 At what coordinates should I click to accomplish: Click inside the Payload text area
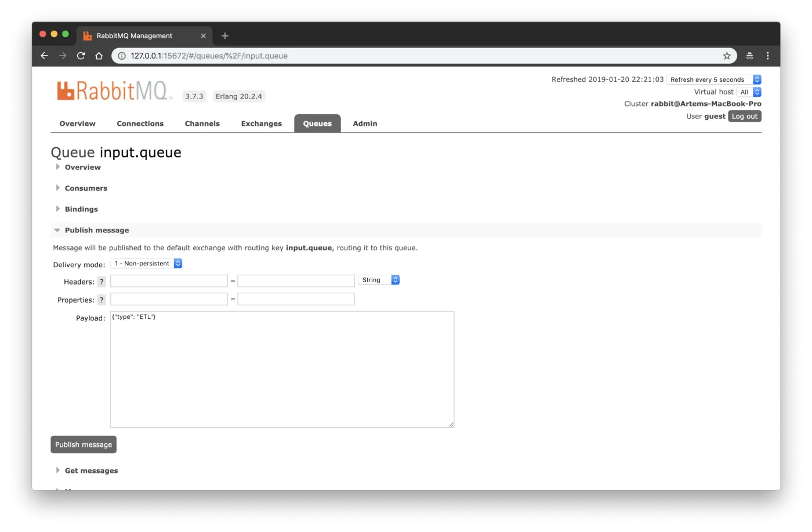[282, 369]
